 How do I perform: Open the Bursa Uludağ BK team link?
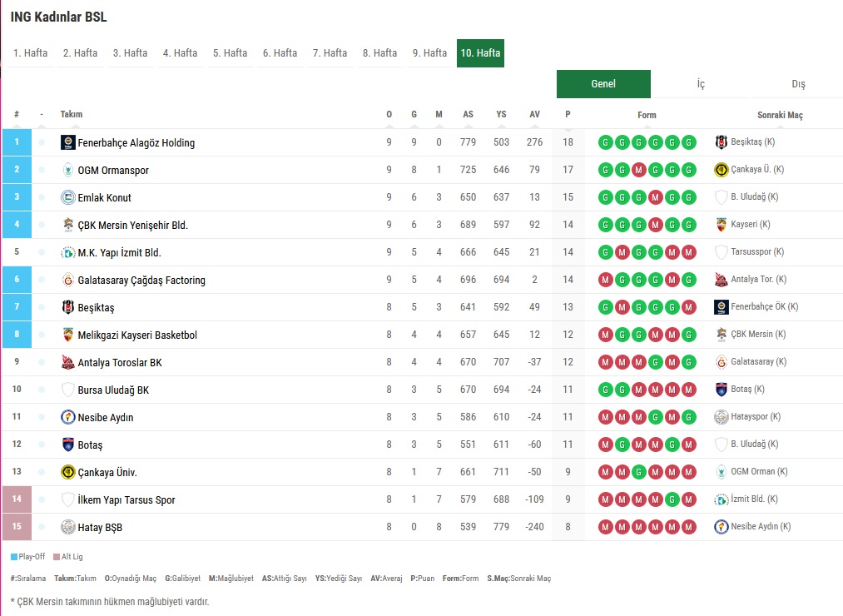(113, 390)
